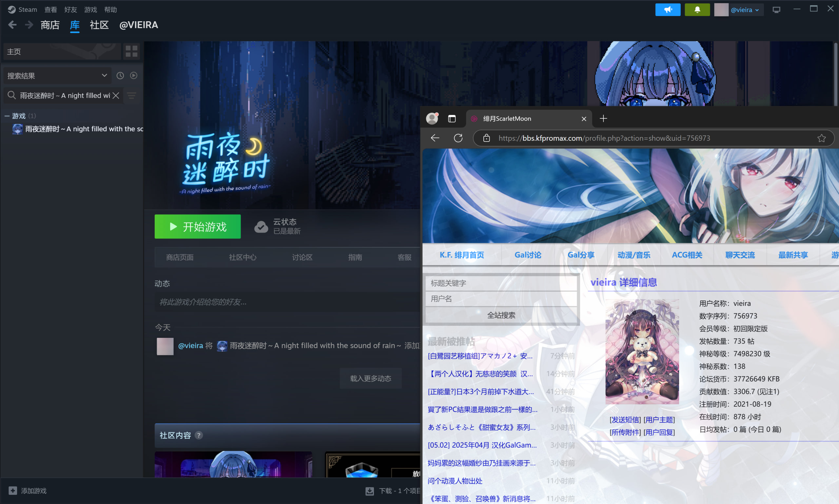This screenshot has width=839, height=504.
Task: Open a new browser tab
Action: pyautogui.click(x=603, y=118)
